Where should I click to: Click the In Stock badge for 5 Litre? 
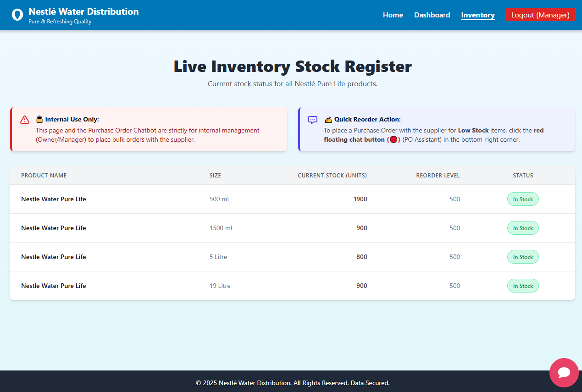coord(523,257)
